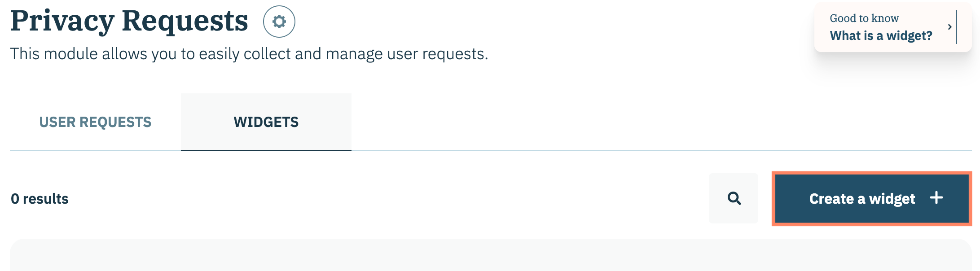
Task: Click the word "Requests" in the page title
Action: (x=185, y=21)
